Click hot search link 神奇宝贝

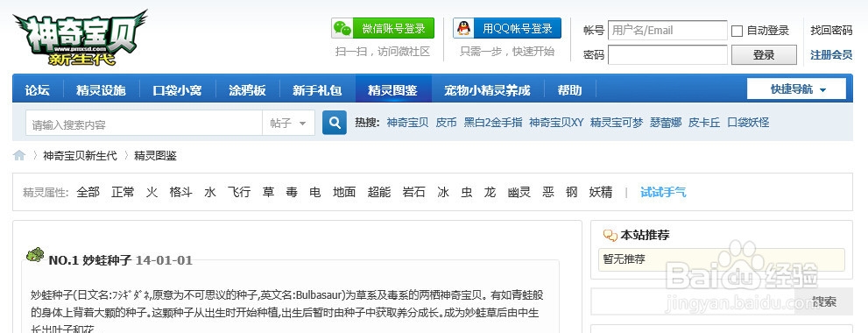(407, 123)
